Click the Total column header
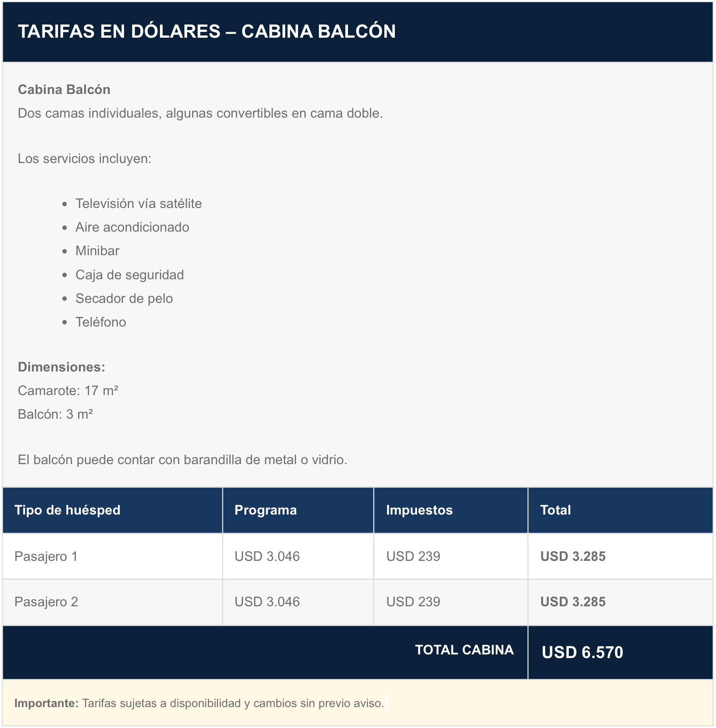Screen dimensions: 716x728 [555, 510]
